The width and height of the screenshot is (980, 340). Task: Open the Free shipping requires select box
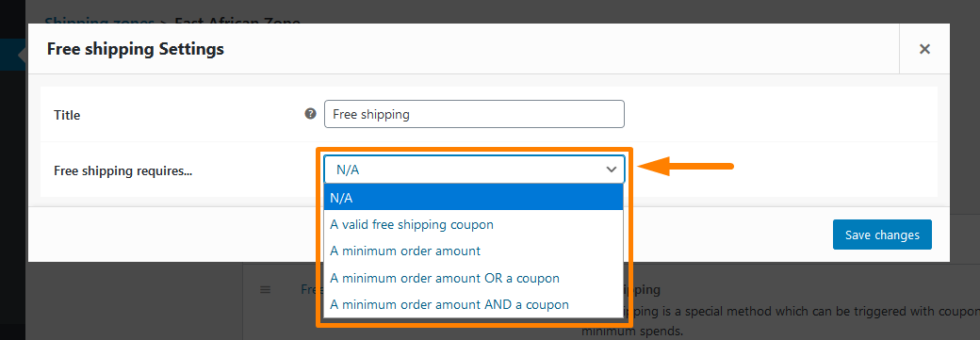474,170
